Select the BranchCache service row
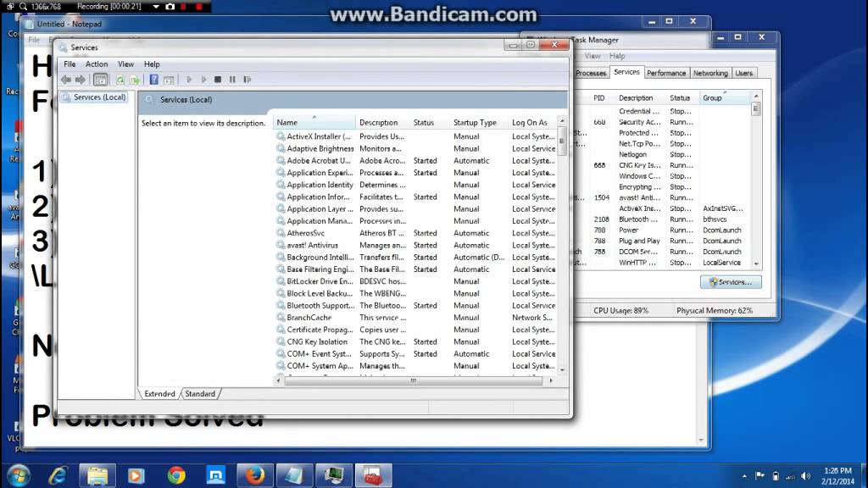The image size is (868, 488). click(x=415, y=318)
